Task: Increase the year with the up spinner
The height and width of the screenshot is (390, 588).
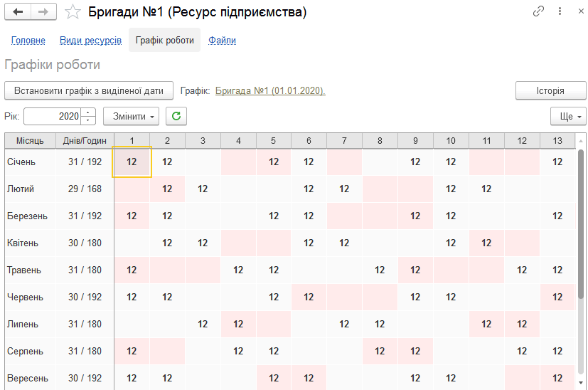Action: pyautogui.click(x=88, y=112)
